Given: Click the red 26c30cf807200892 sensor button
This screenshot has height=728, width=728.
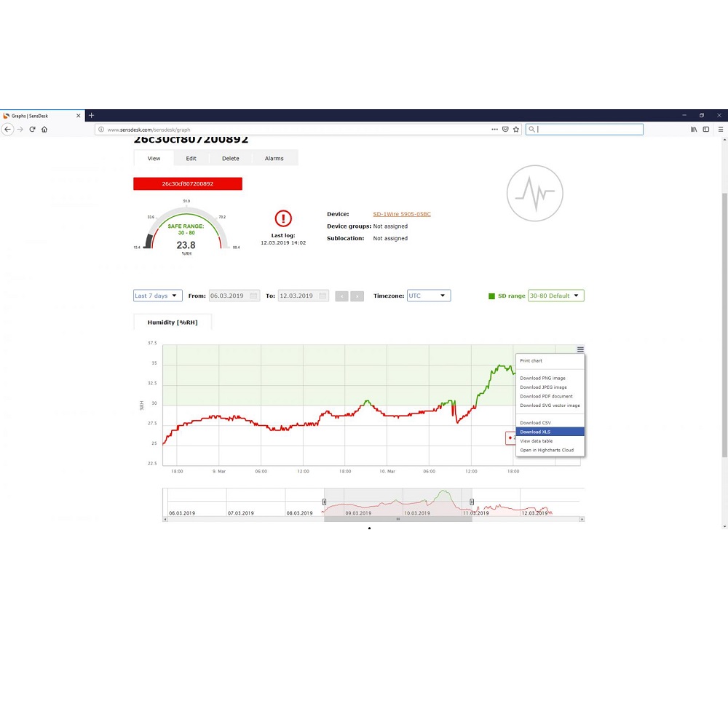Looking at the screenshot, I should 187,183.
